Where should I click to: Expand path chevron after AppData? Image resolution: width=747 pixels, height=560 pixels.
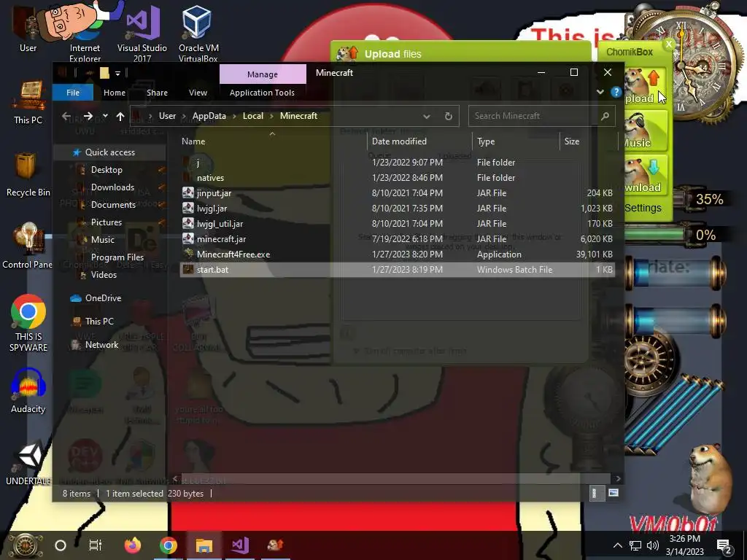point(234,116)
